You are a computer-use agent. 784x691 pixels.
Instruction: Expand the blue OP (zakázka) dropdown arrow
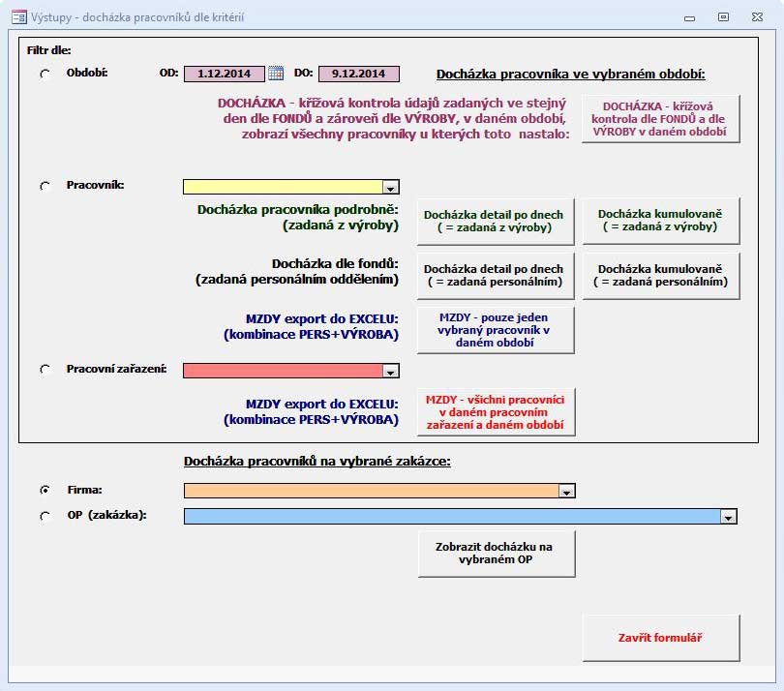729,517
